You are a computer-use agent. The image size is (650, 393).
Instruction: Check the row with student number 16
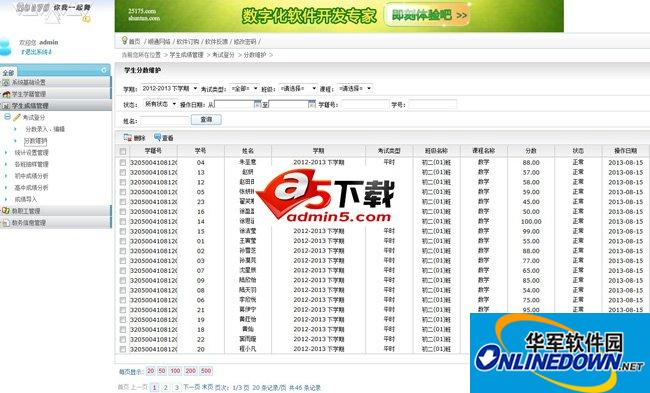[123, 212]
